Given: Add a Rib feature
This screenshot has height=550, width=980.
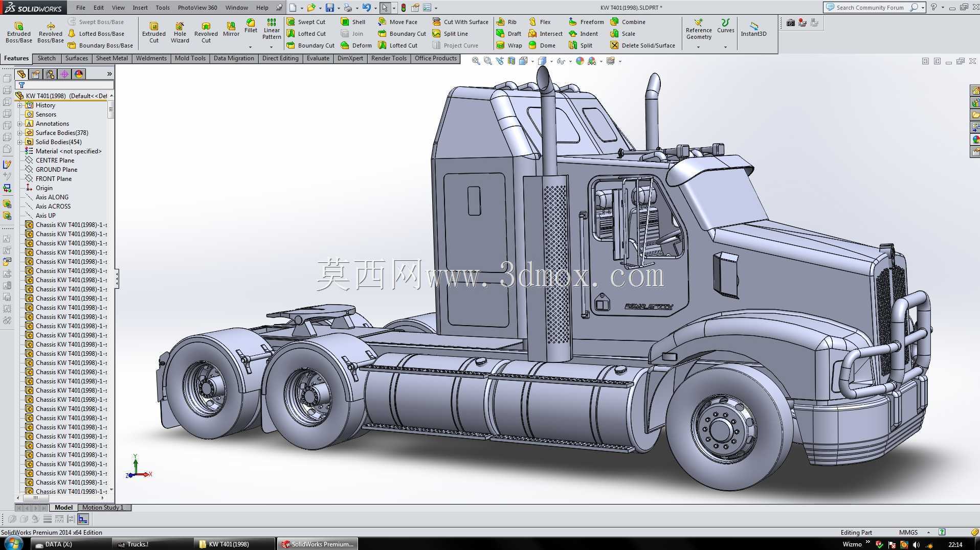Looking at the screenshot, I should 506,22.
